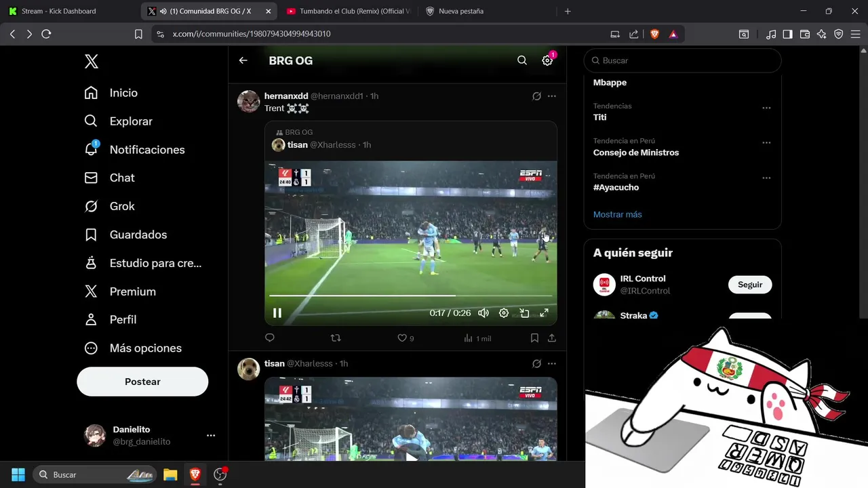Open video playback settings gear

(x=504, y=312)
